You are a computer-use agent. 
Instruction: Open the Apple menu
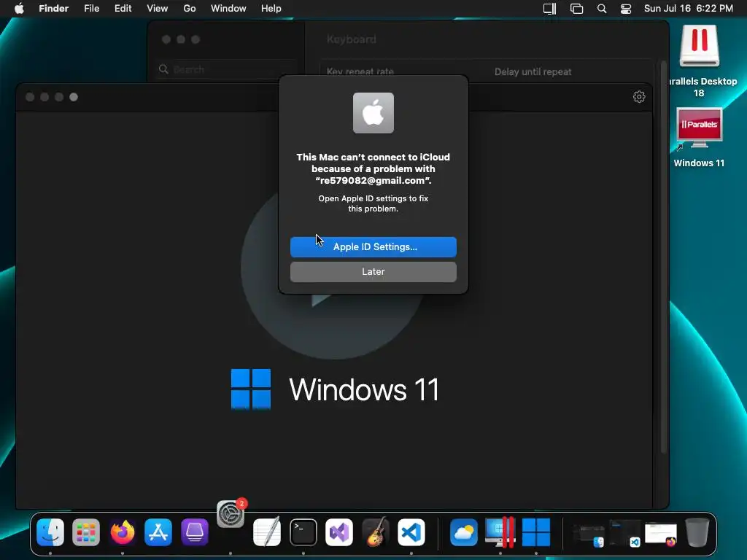[x=19, y=9]
